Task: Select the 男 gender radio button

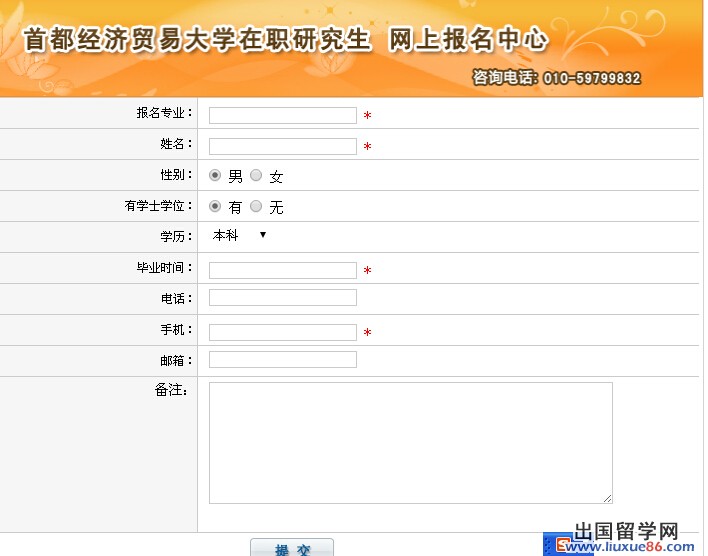Action: [x=215, y=176]
